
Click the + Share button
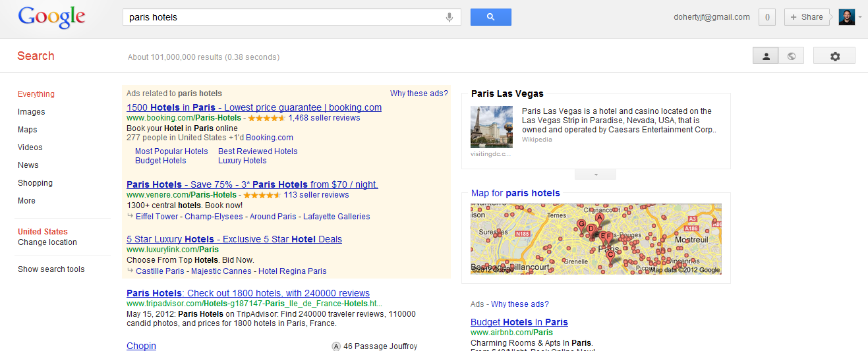click(807, 17)
